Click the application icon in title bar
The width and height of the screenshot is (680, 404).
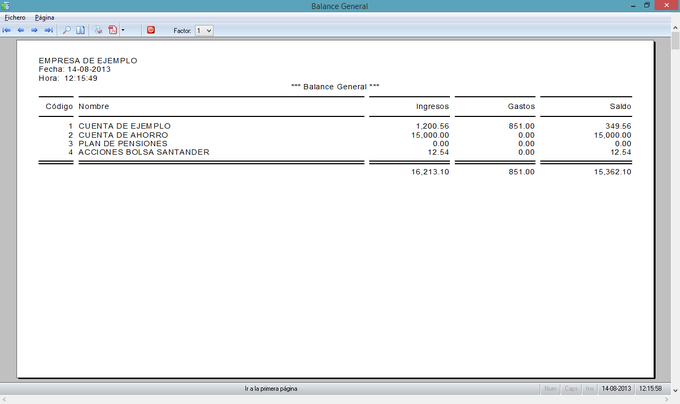[5, 6]
